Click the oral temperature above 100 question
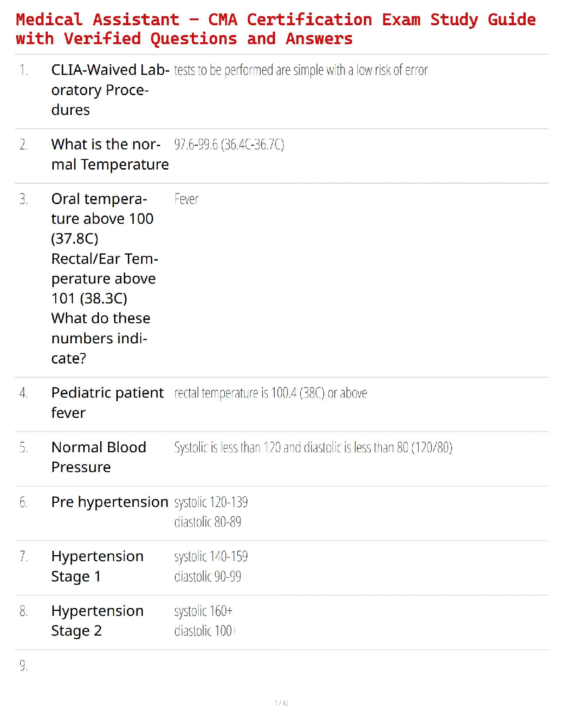Viewport: 563px width, 728px height. 104,278
